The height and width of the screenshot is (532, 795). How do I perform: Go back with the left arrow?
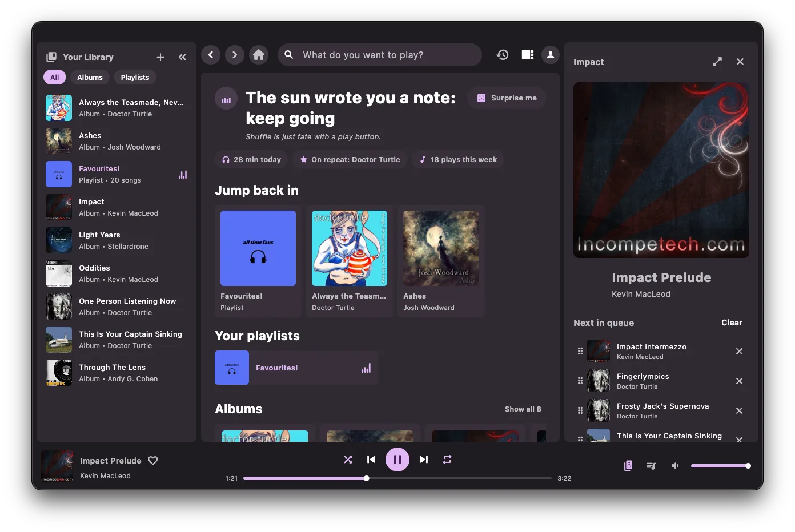coord(211,55)
